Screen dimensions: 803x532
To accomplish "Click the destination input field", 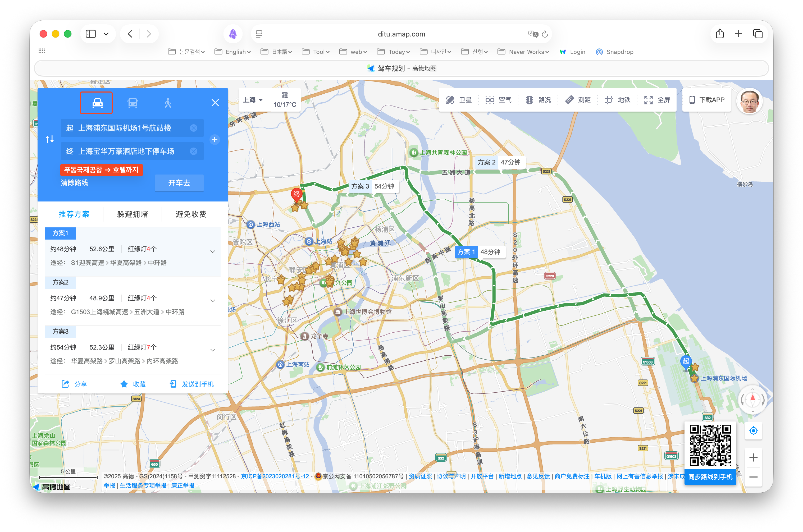I will [x=126, y=151].
